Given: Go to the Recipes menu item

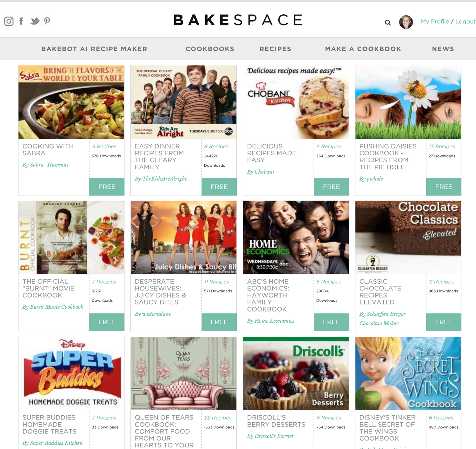Looking at the screenshot, I should point(275,49).
